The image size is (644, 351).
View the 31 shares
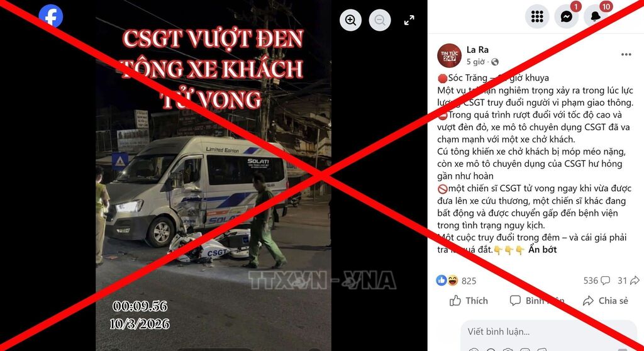click(x=628, y=281)
